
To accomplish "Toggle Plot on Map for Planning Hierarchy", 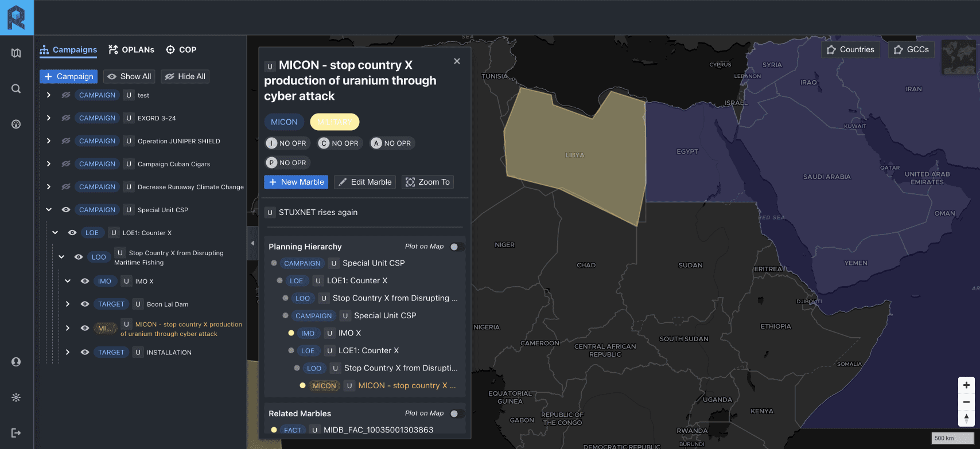I will tap(457, 247).
